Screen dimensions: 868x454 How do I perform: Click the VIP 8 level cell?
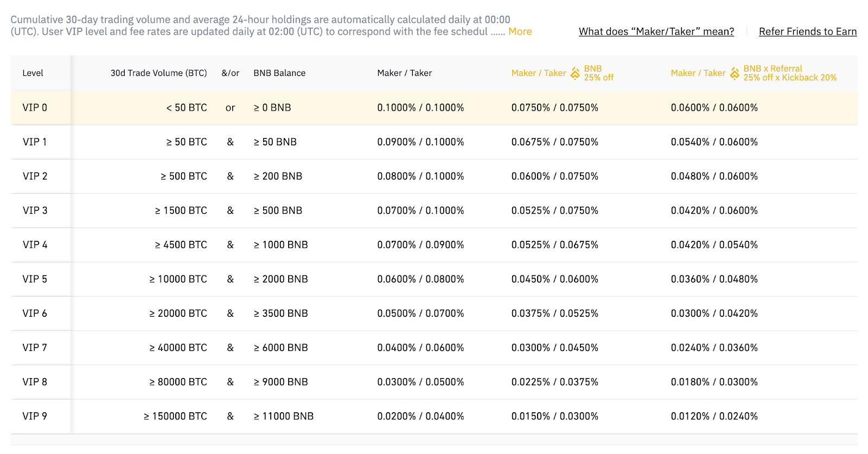pos(35,382)
